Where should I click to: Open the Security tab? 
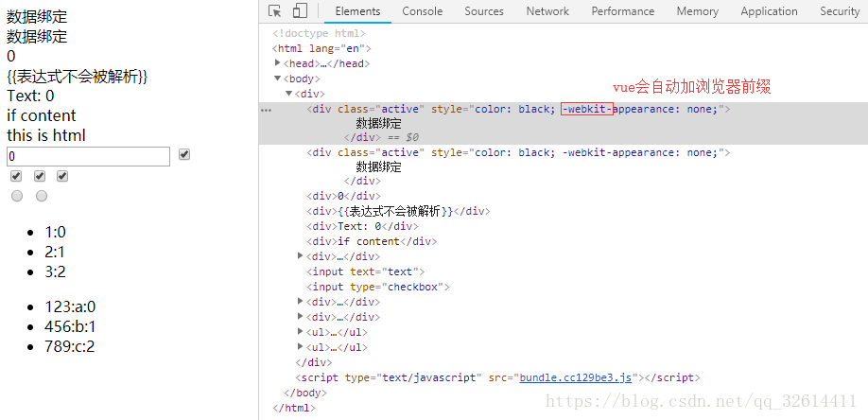[x=840, y=11]
